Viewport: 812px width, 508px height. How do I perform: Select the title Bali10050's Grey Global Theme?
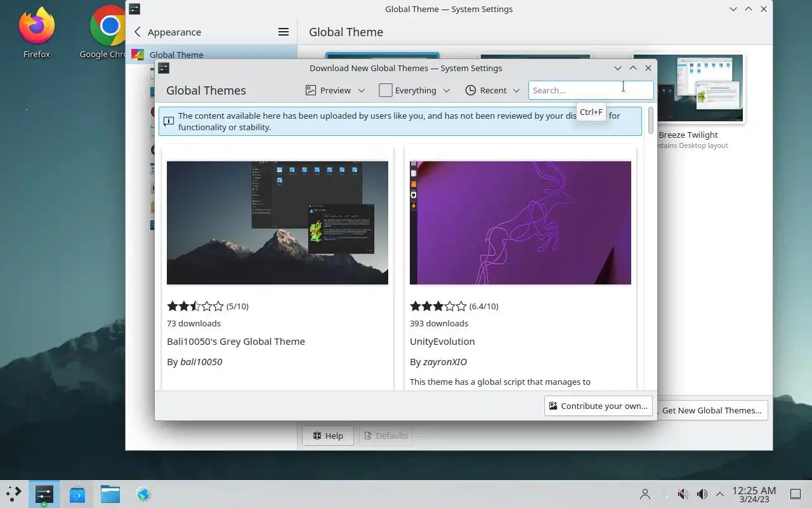236,342
